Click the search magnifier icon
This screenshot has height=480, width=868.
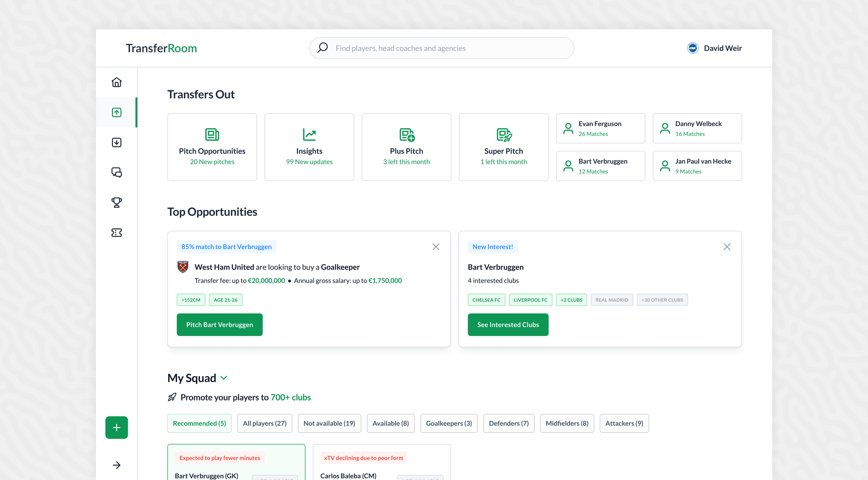pos(323,48)
